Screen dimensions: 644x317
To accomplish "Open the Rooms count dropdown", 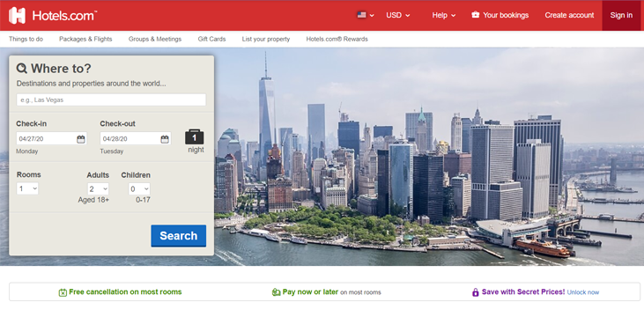I will tap(27, 188).
